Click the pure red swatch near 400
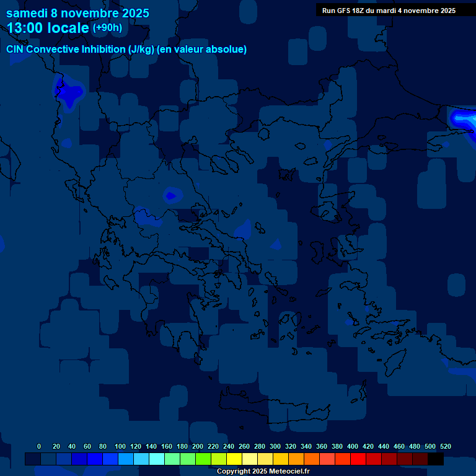Screen dimensions: 476x476 click(x=358, y=459)
